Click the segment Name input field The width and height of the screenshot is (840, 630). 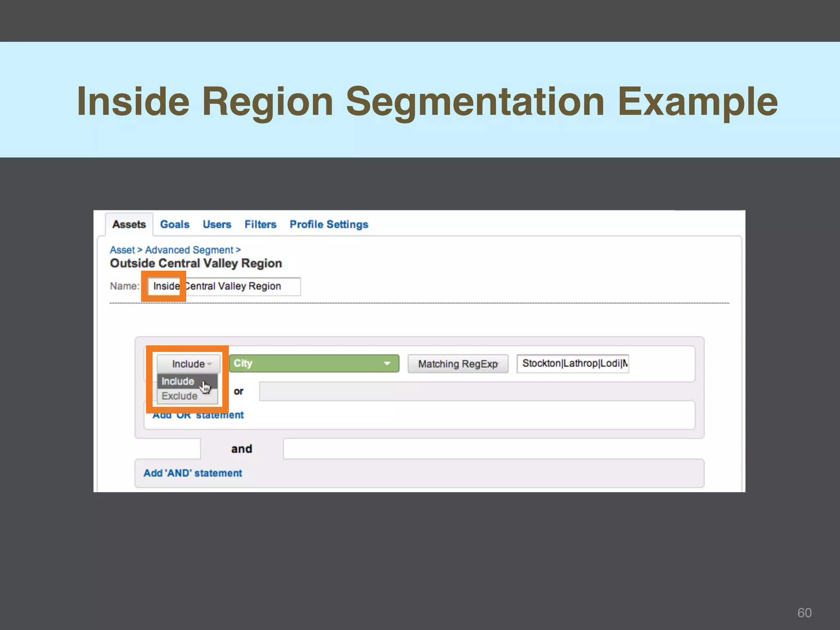coord(224,286)
